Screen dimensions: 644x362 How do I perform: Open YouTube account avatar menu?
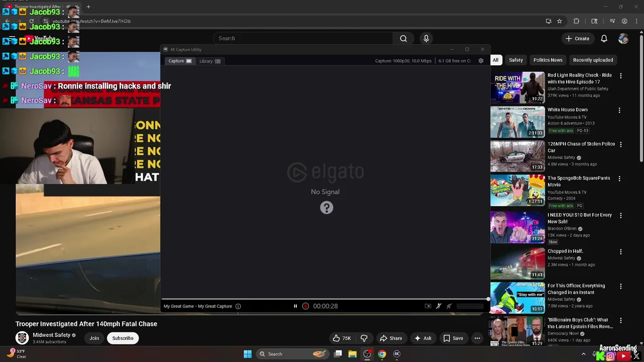pyautogui.click(x=623, y=38)
